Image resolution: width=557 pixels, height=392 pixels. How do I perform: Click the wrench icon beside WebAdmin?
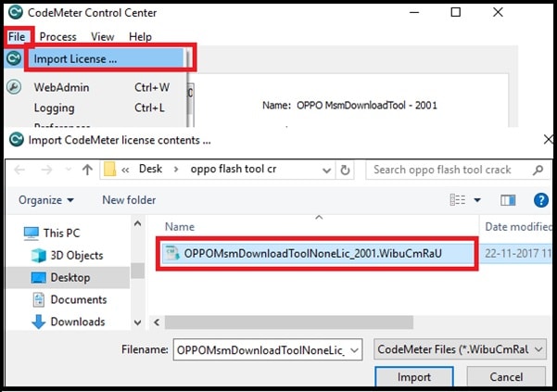tap(14, 87)
